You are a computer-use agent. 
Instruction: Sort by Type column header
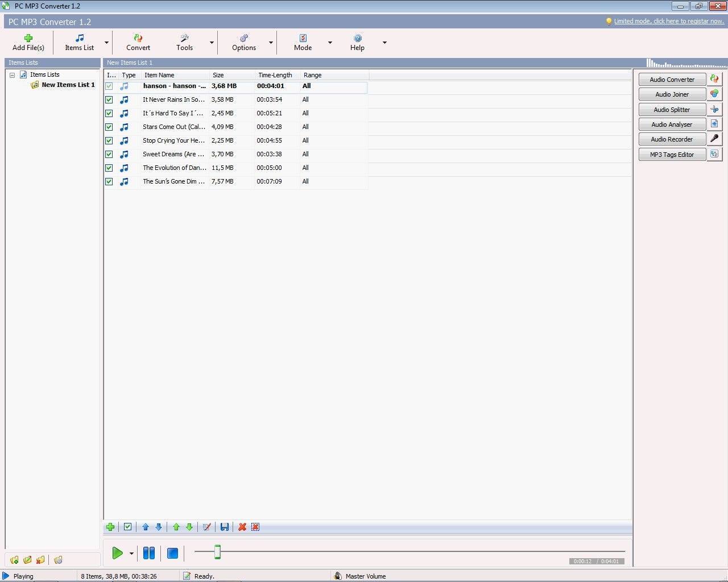click(129, 75)
